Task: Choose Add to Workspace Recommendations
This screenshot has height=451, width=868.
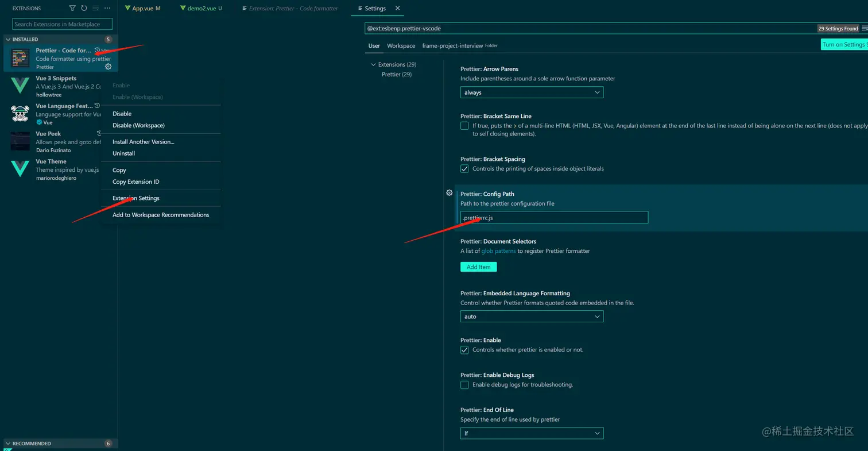Action: [161, 215]
